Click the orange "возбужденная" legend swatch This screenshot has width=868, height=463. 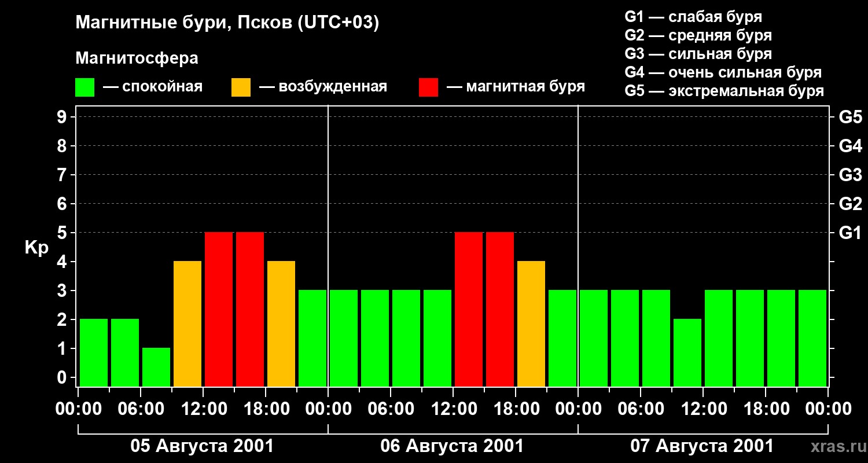tap(241, 87)
